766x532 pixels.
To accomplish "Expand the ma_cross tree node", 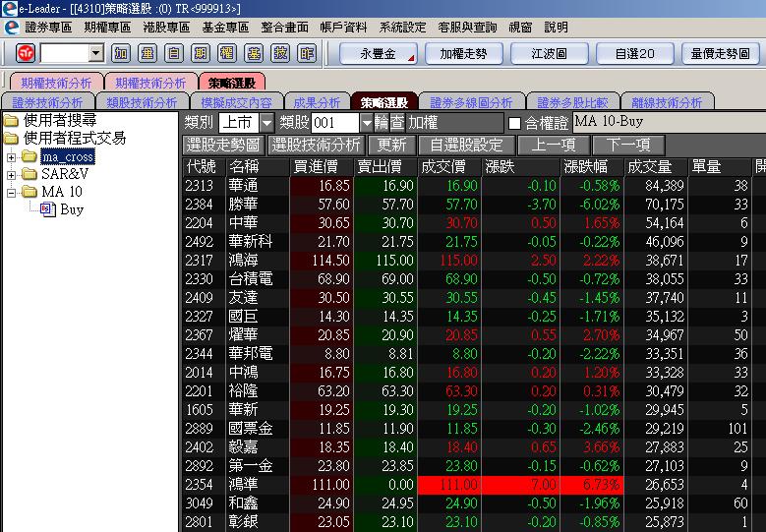I will (11, 157).
